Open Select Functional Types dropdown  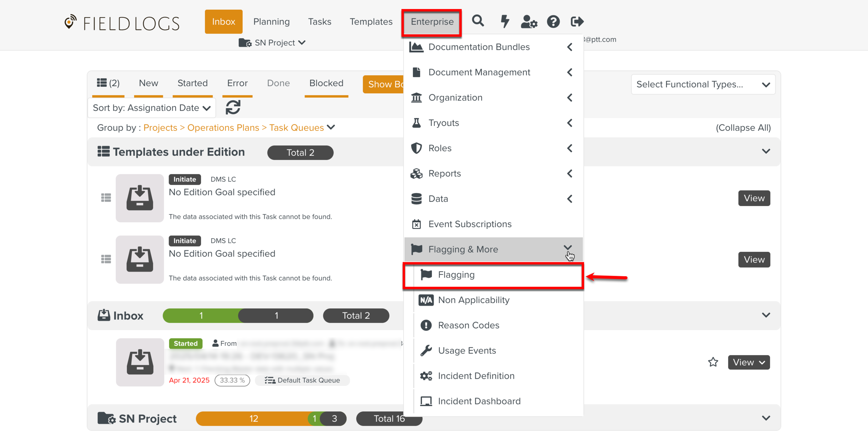(703, 84)
